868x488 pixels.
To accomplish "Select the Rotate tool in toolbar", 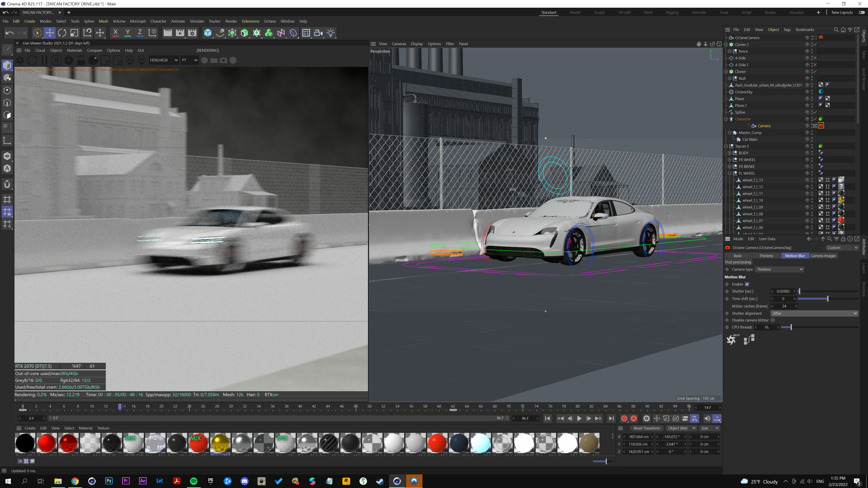I will point(62,33).
